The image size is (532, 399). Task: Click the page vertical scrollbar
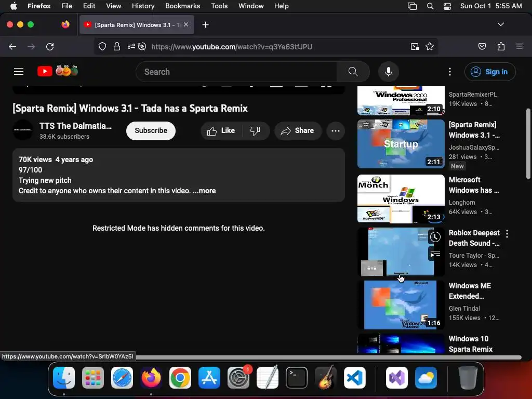tap(528, 143)
